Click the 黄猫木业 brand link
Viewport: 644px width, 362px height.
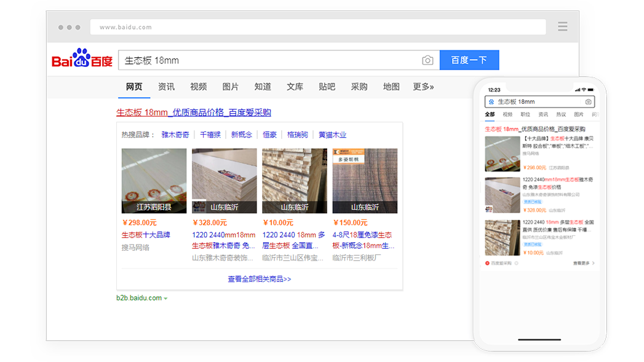click(x=333, y=135)
